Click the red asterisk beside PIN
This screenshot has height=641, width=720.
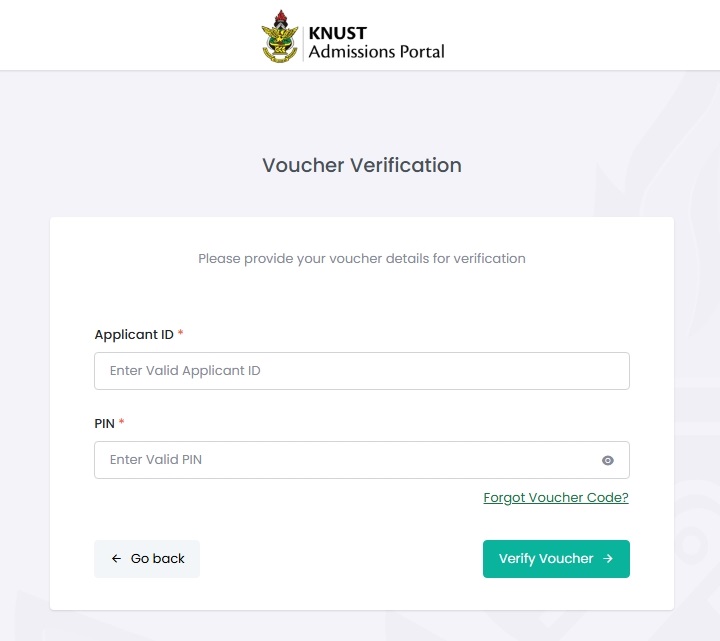(x=122, y=423)
